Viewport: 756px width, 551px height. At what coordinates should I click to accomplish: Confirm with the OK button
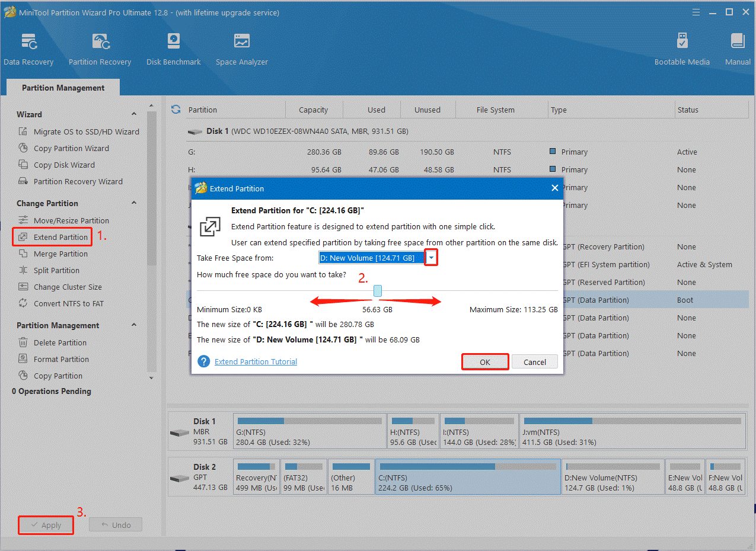tap(484, 361)
